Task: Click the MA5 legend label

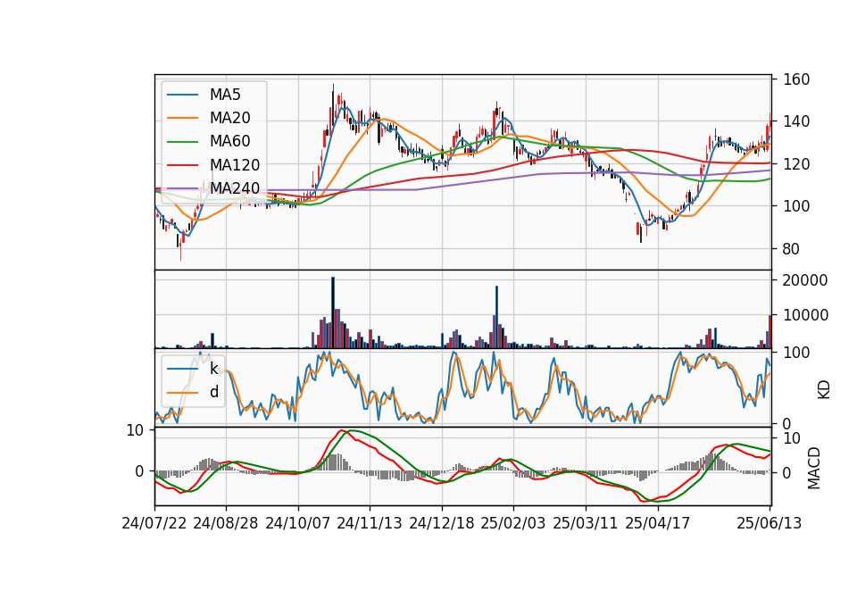Action: tap(225, 95)
